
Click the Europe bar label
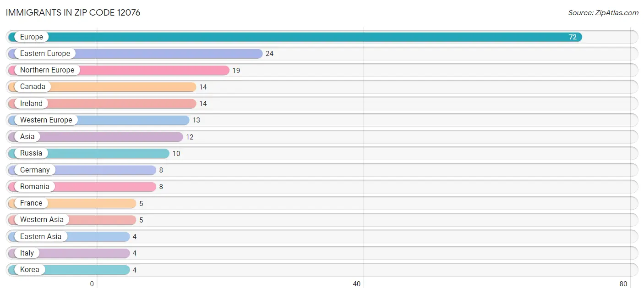pos(32,37)
